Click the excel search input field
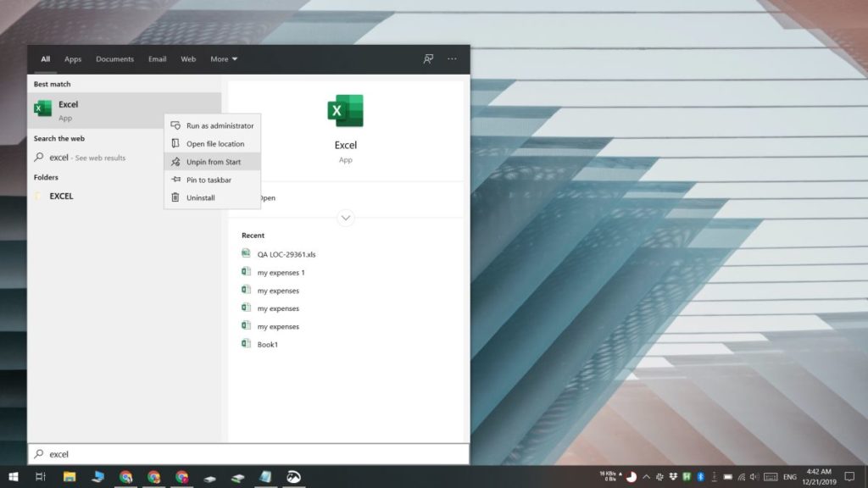Viewport: 868px width, 488px height. (170, 453)
